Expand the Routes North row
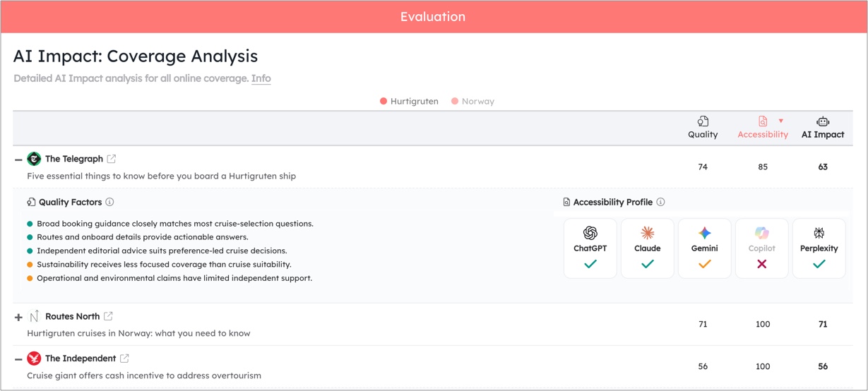868x391 pixels. click(18, 318)
